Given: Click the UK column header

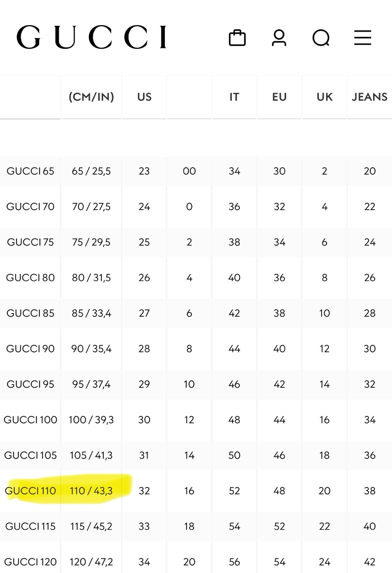Looking at the screenshot, I should (x=324, y=97).
